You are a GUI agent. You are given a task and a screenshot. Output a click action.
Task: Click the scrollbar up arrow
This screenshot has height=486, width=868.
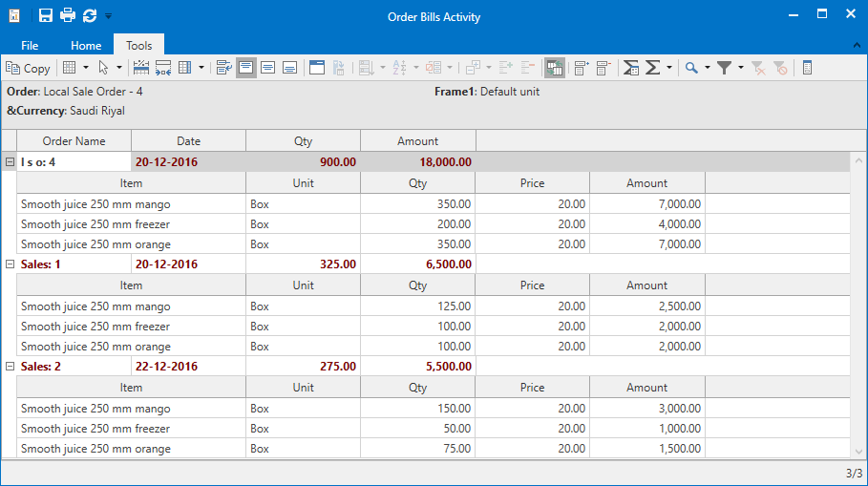[x=858, y=160]
